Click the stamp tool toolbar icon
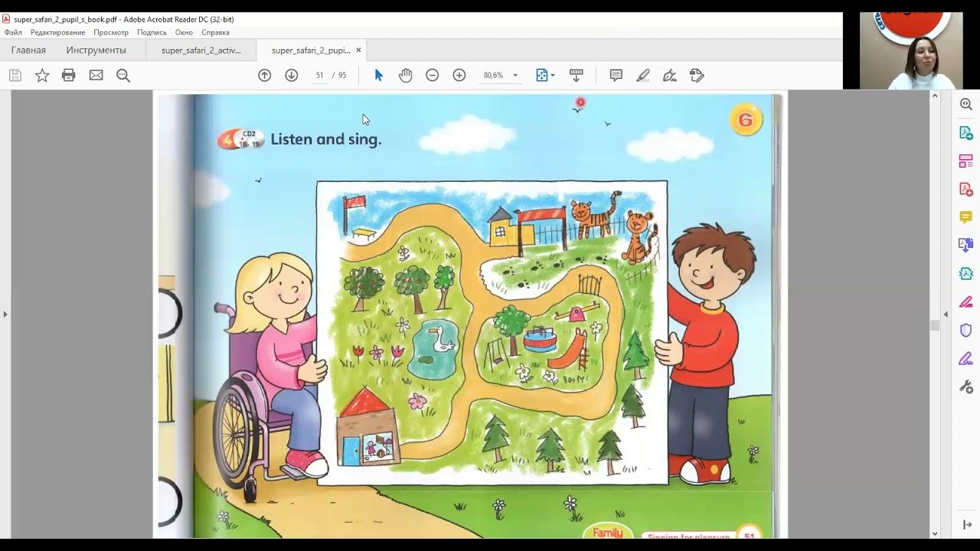Screen dimensions: 980x551 (x=697, y=75)
